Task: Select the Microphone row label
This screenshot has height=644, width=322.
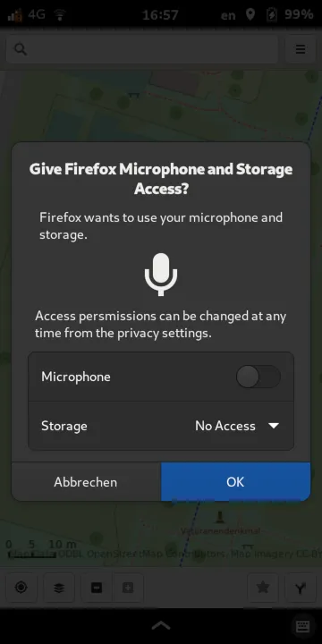Action: pyautogui.click(x=76, y=377)
